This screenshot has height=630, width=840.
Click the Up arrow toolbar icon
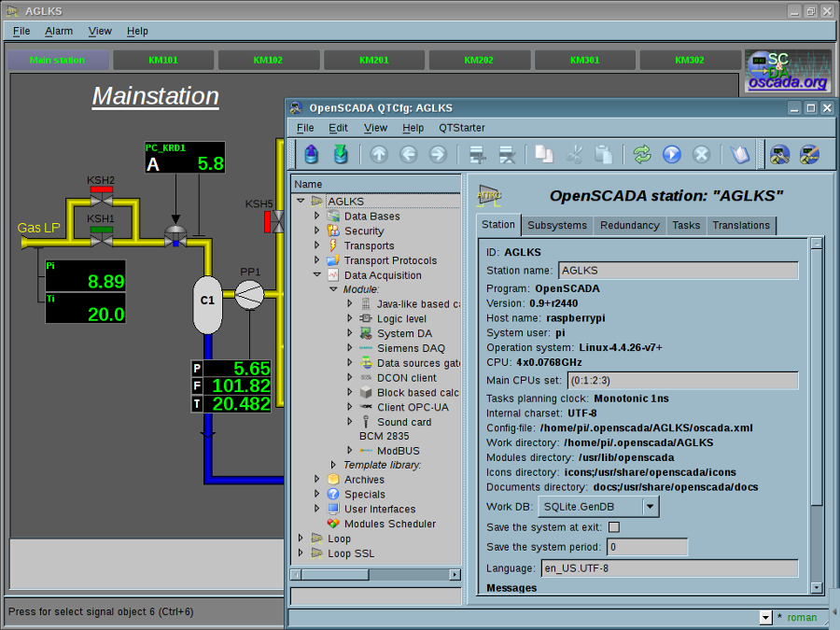pyautogui.click(x=379, y=155)
